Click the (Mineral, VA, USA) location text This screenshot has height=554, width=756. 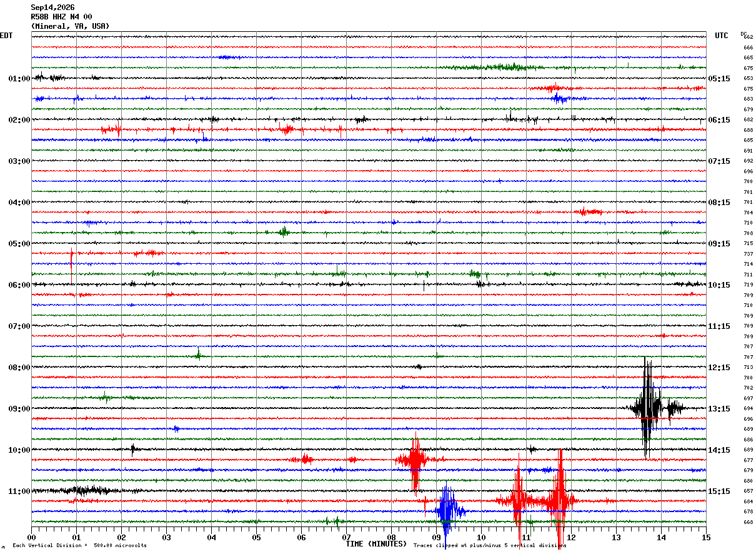coord(70,26)
